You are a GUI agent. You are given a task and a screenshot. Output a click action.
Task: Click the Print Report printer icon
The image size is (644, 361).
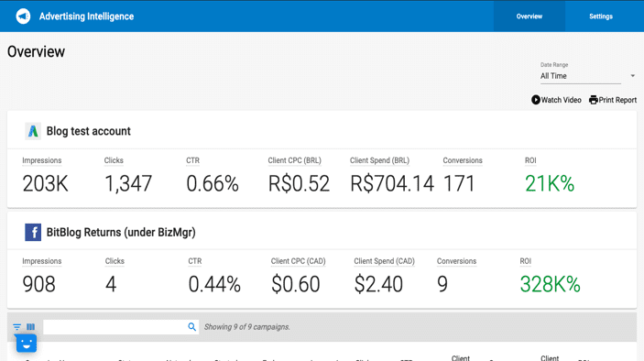click(x=593, y=100)
